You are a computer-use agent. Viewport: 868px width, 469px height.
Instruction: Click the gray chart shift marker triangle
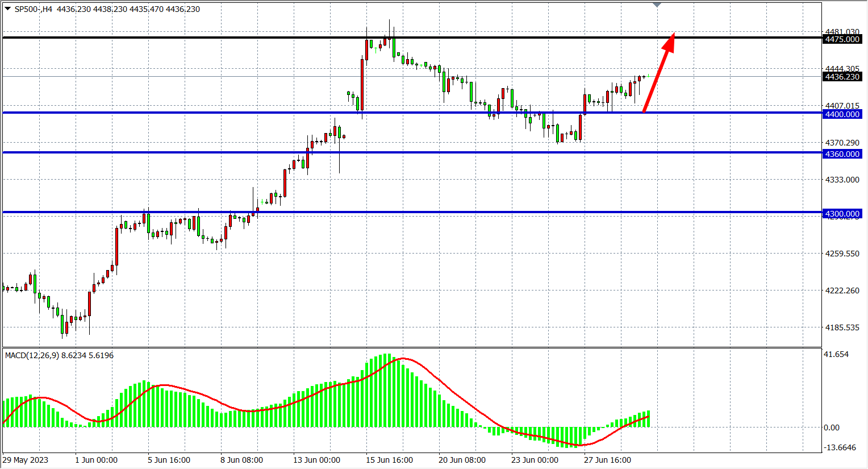pos(657,5)
